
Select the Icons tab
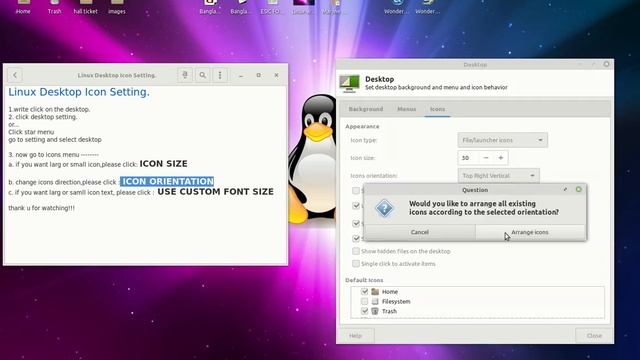pos(437,109)
